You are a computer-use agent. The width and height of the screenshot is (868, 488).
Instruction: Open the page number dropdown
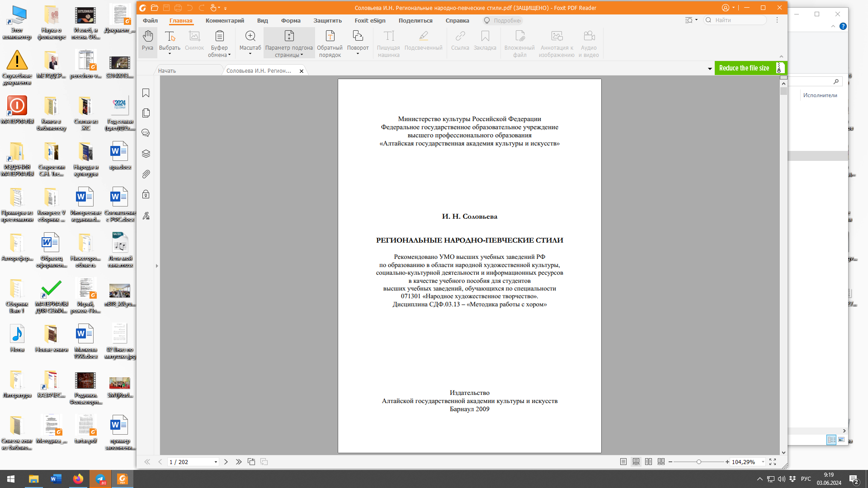pos(216,462)
